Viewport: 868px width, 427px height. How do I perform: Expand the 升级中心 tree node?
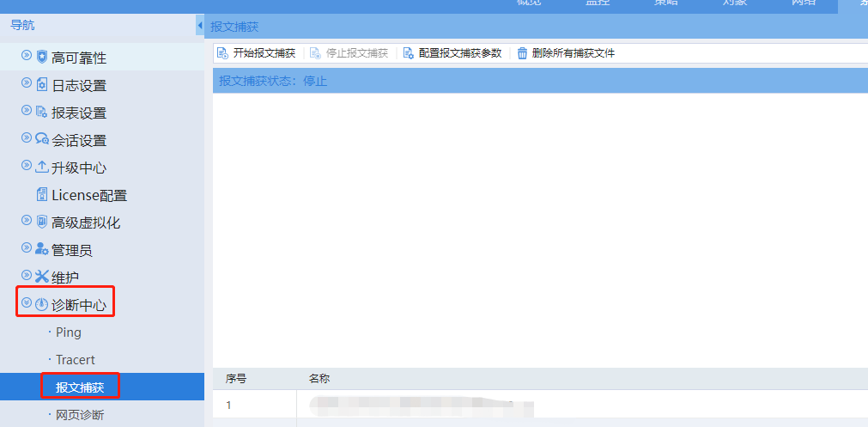click(26, 165)
